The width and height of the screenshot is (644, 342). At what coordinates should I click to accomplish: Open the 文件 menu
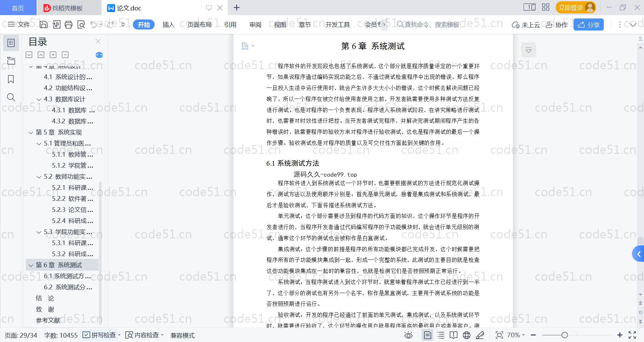pos(19,24)
